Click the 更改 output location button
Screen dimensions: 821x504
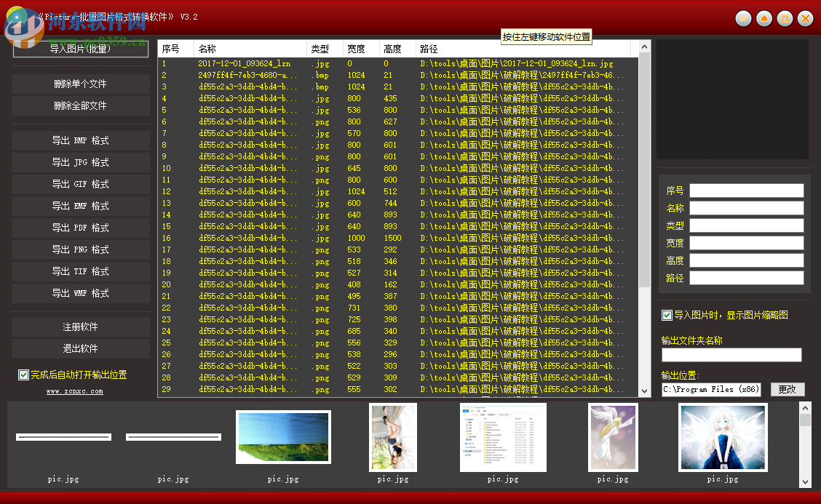[x=787, y=389]
